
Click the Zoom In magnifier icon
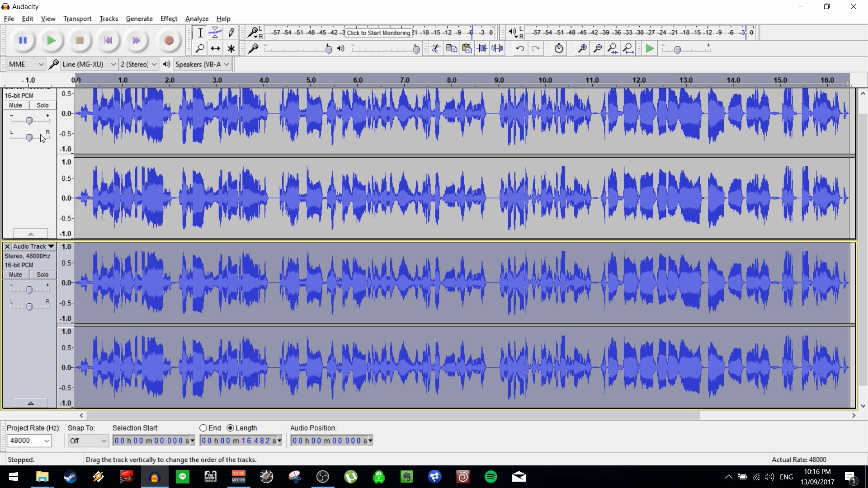pos(582,48)
